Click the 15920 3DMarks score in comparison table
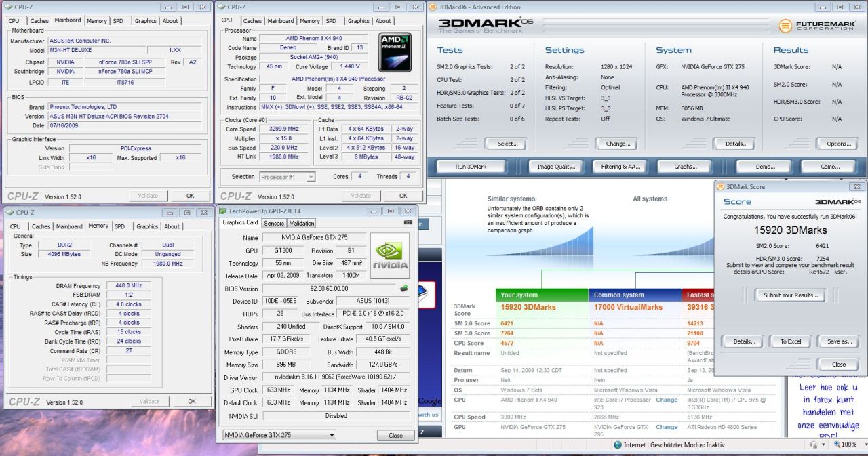 [528, 308]
